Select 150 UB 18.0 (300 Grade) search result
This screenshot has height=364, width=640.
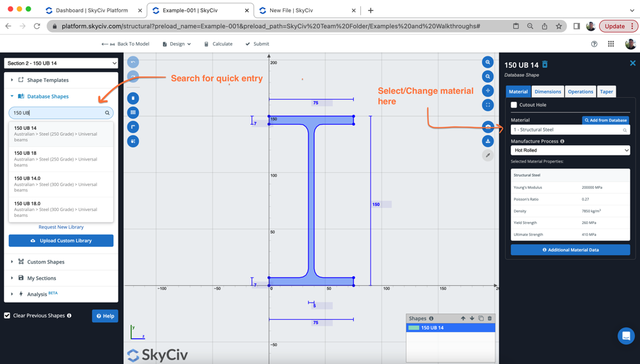61,209
